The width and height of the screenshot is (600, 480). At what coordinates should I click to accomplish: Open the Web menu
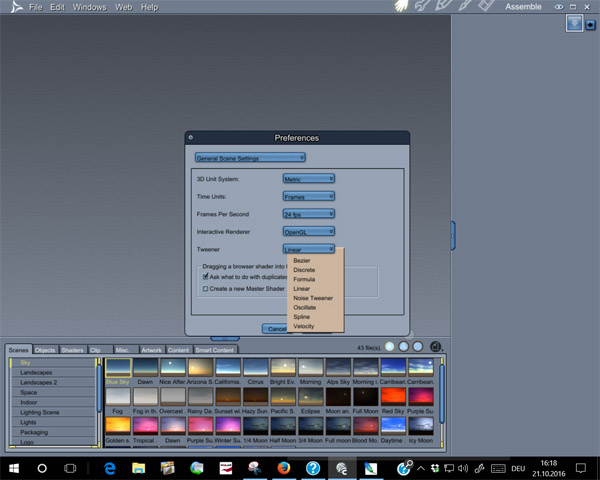point(123,7)
